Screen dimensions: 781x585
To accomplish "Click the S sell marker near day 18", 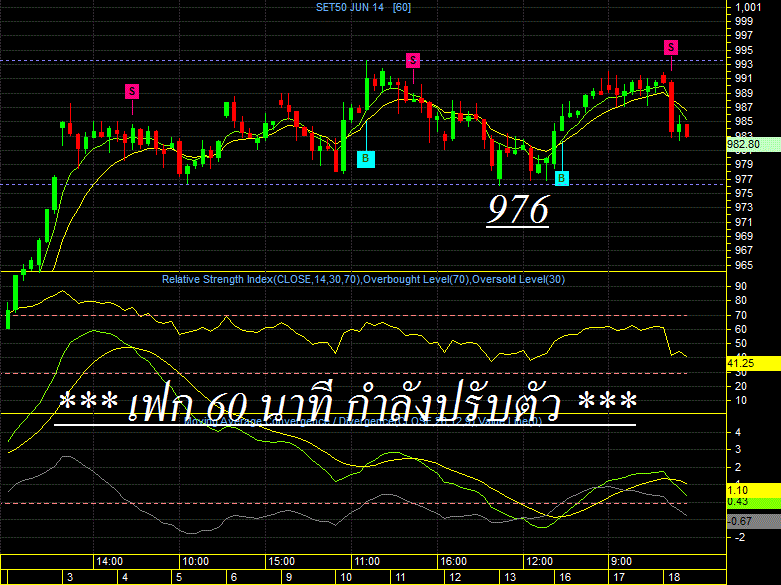I will pyautogui.click(x=671, y=47).
